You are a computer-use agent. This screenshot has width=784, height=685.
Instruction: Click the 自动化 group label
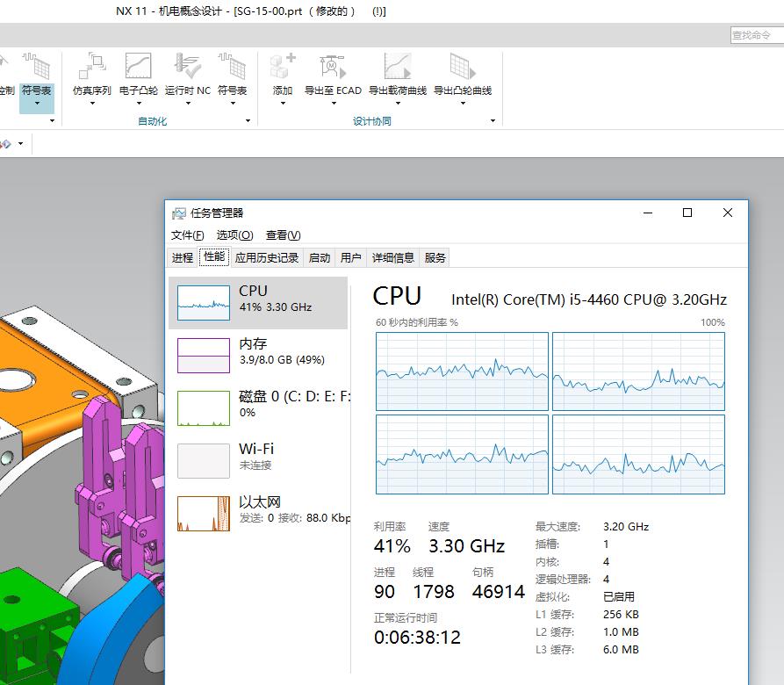coord(153,121)
